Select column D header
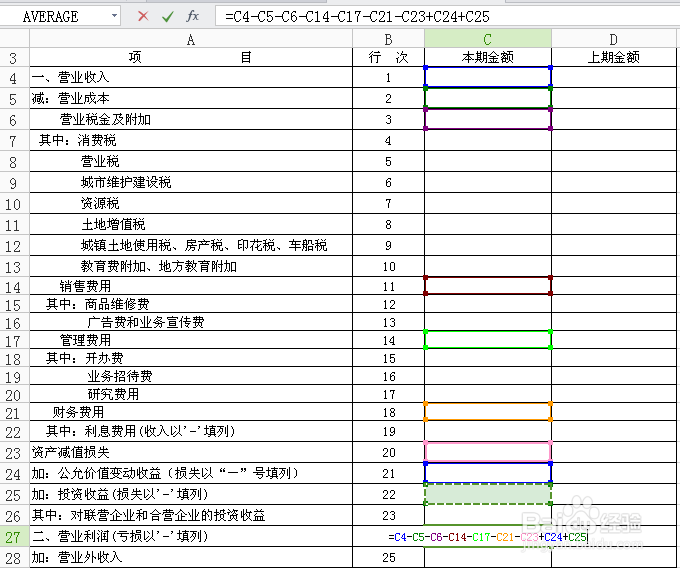This screenshot has width=680, height=568. pyautogui.click(x=613, y=39)
